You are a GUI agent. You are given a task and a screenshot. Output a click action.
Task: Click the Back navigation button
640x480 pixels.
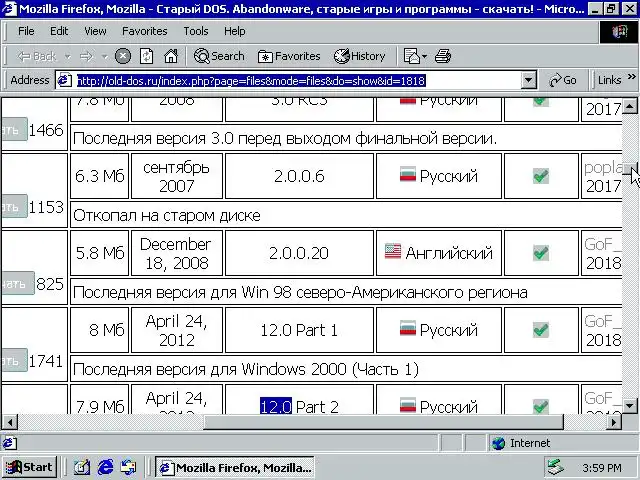[38, 56]
